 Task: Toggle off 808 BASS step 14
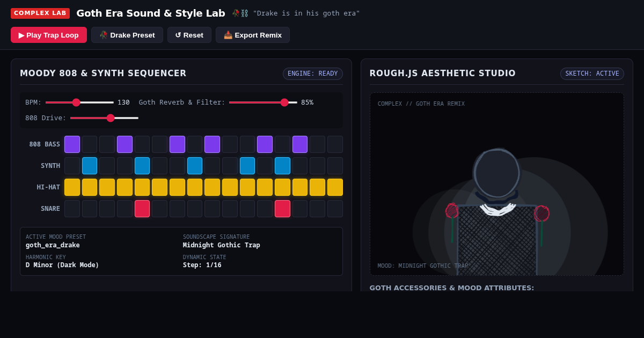300,144
